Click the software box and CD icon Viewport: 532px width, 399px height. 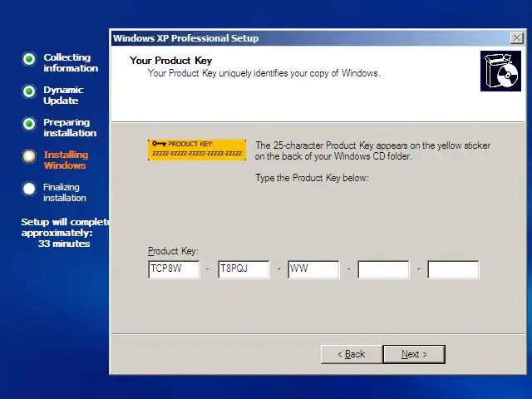click(x=500, y=71)
